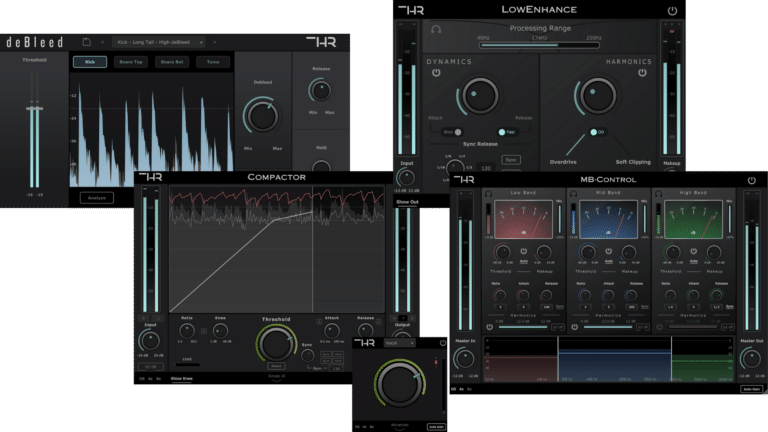Click the headphones listen icon in LowEnhance
The image size is (768, 432).
(435, 30)
